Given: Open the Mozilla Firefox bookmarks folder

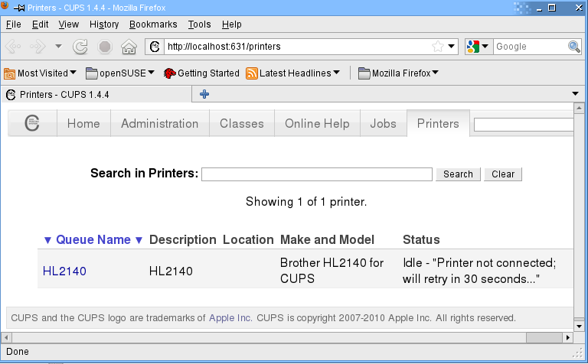Looking at the screenshot, I should click(398, 73).
